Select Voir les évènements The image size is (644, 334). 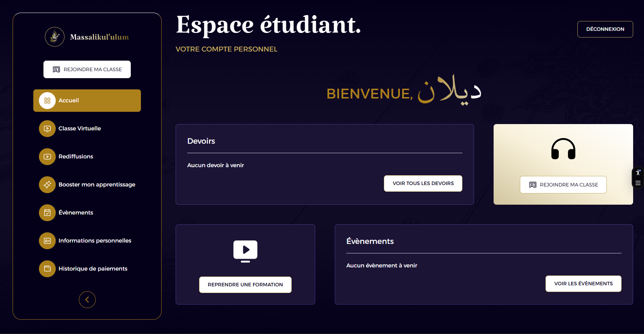click(583, 284)
